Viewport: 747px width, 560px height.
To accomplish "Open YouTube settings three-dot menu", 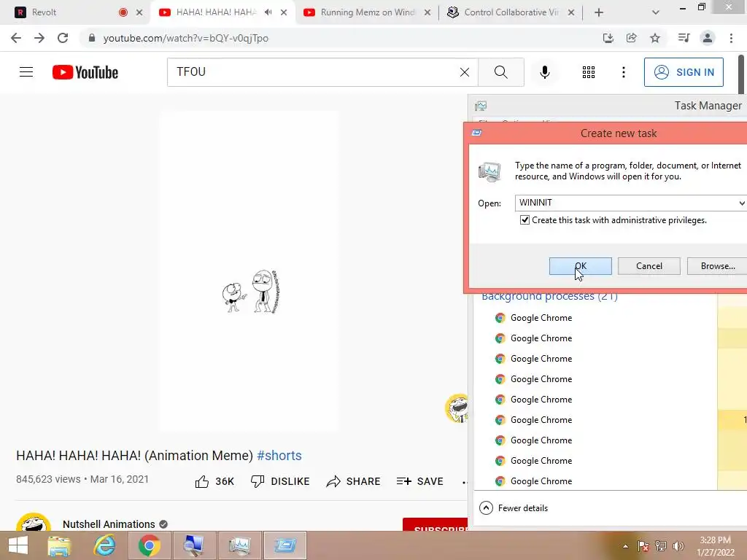I will pos(624,72).
